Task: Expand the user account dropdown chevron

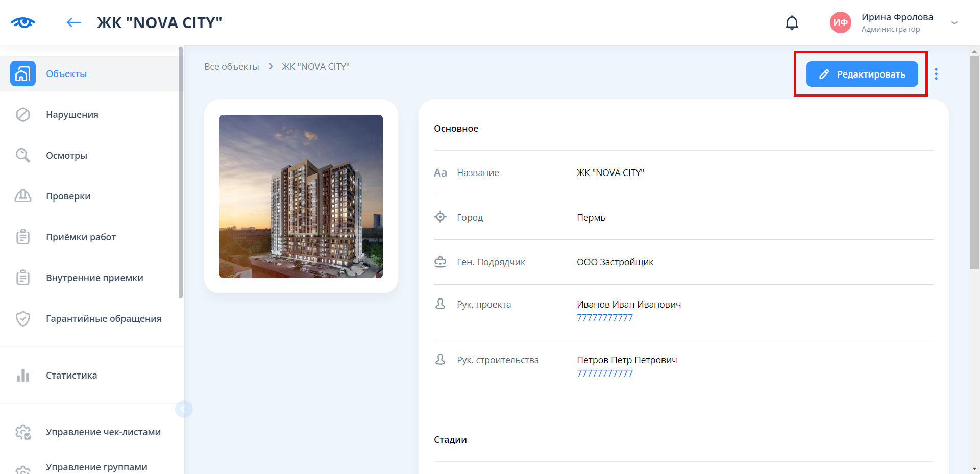Action: pos(954,23)
